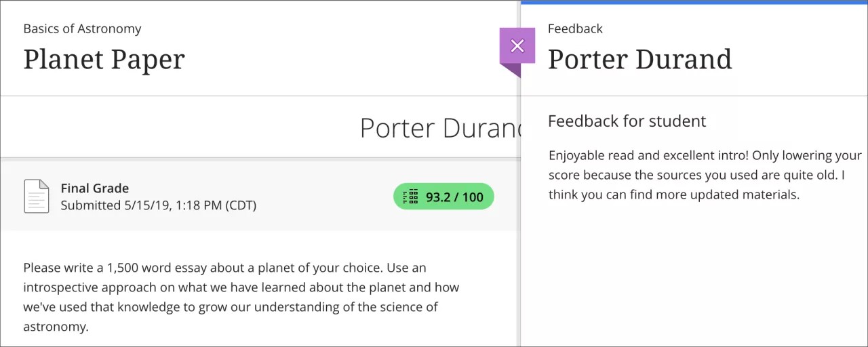Click the document icon beside Final Grade
This screenshot has width=868, height=347.
coord(37,197)
